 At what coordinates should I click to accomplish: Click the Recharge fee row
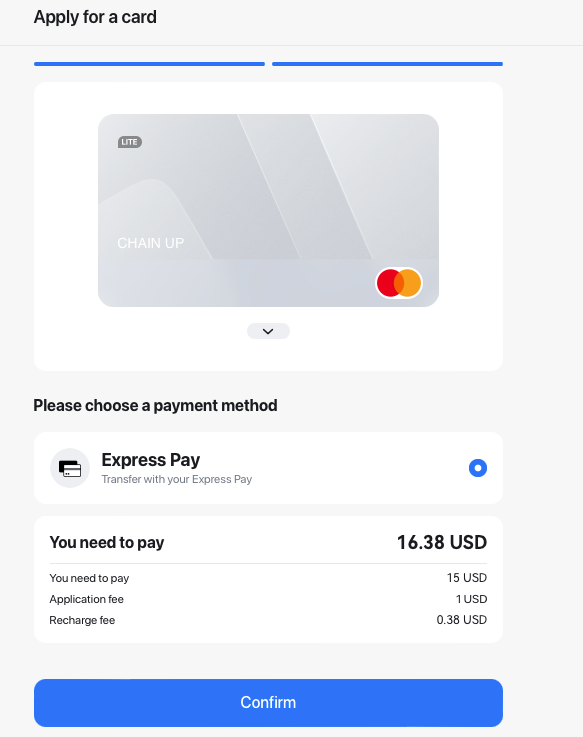tap(268, 620)
